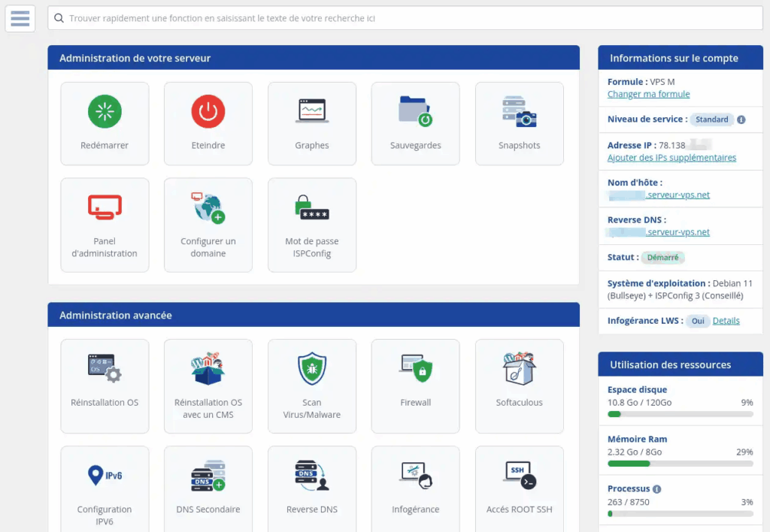Screen dimensions: 770x532
Task: Click the Processus usage bar
Action: [x=680, y=514]
